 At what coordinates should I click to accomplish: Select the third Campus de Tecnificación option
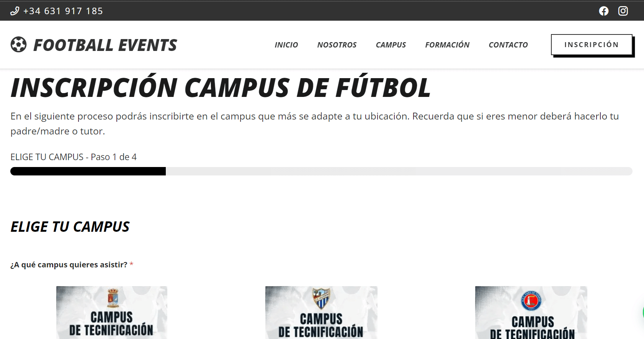[x=531, y=313]
